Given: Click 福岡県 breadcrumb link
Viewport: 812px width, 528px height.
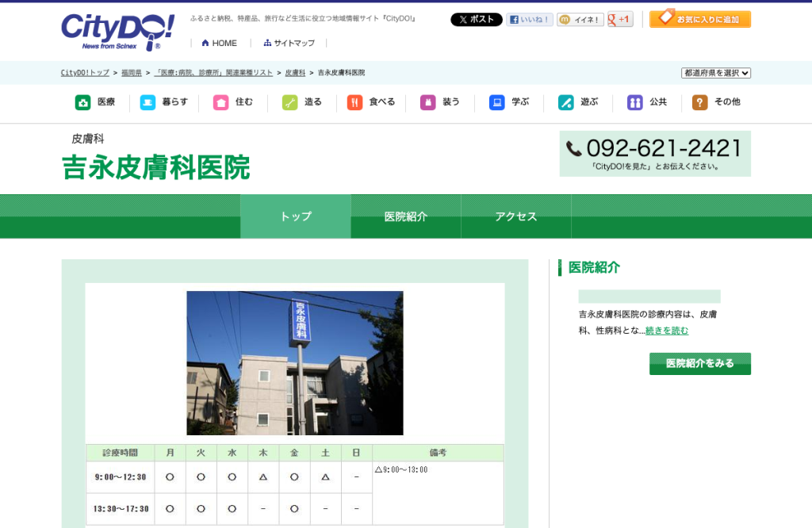Looking at the screenshot, I should click(132, 73).
